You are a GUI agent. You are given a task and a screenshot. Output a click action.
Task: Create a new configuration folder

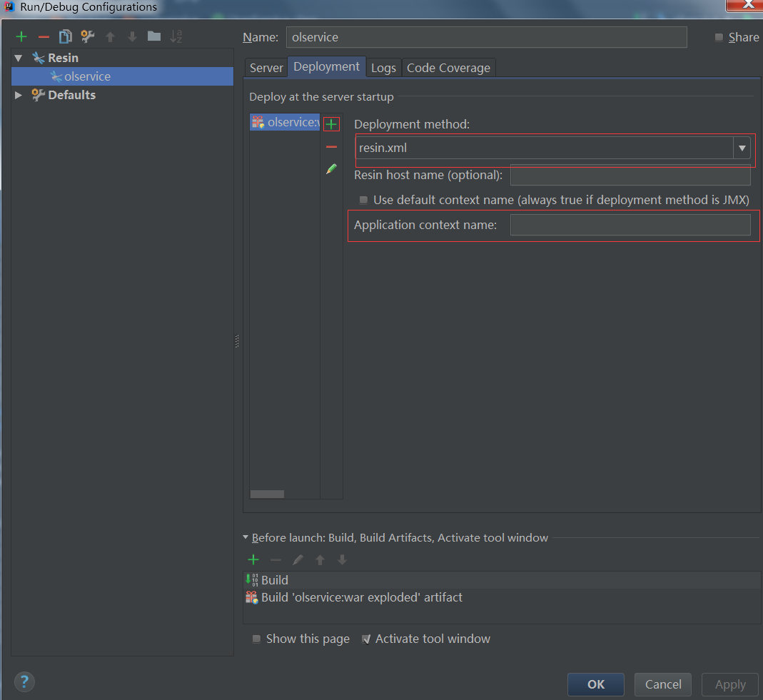pyautogui.click(x=154, y=36)
